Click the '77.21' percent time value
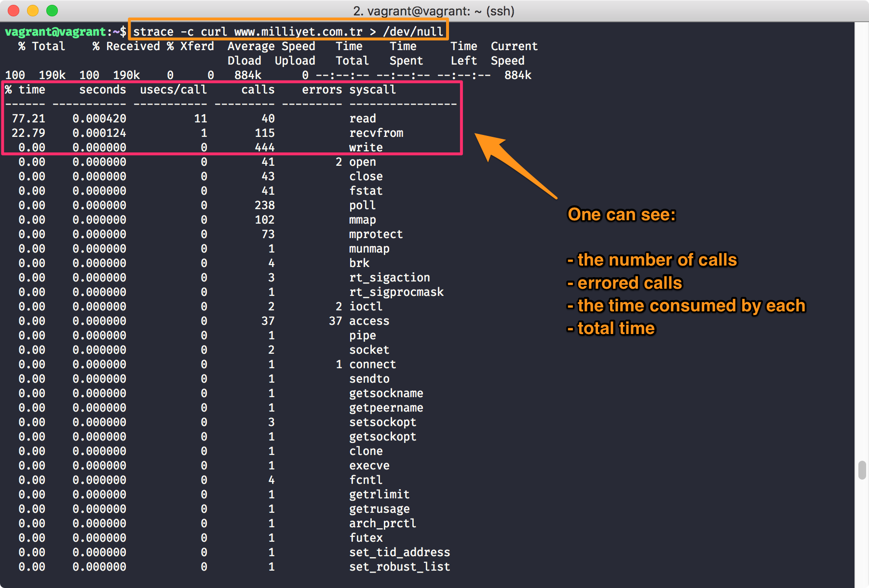The image size is (869, 588). click(x=28, y=119)
